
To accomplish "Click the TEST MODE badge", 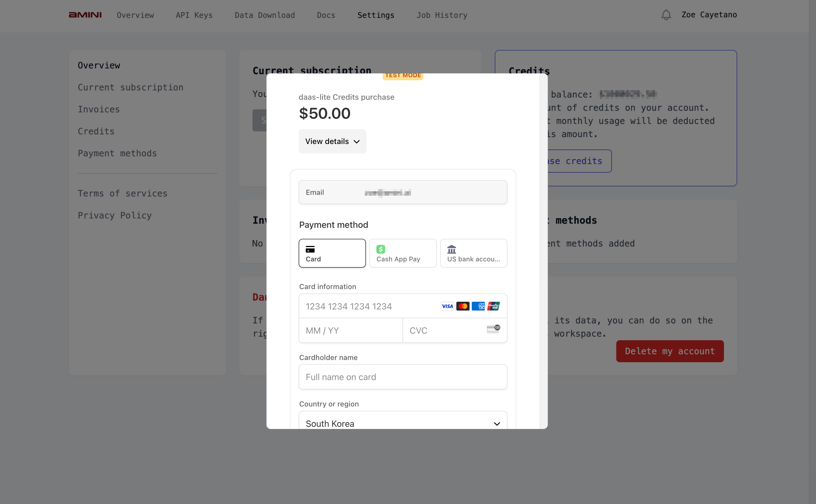I will (403, 76).
